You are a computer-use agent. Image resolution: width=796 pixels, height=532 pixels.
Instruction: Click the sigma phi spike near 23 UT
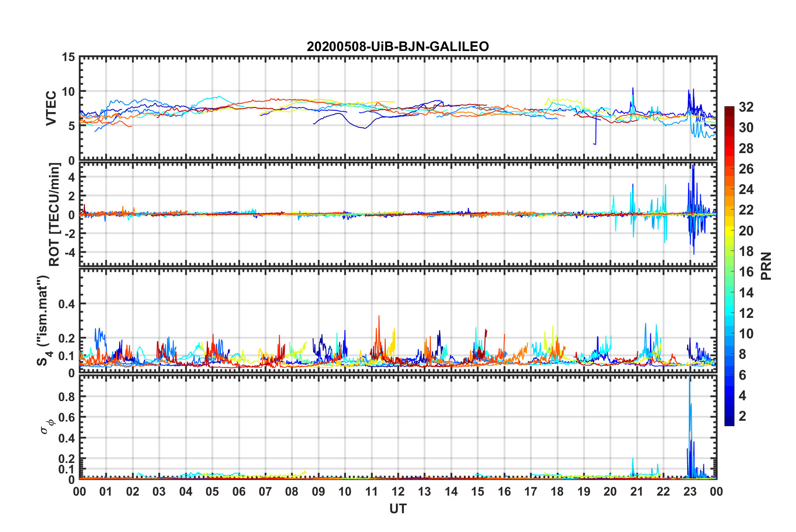click(690, 427)
